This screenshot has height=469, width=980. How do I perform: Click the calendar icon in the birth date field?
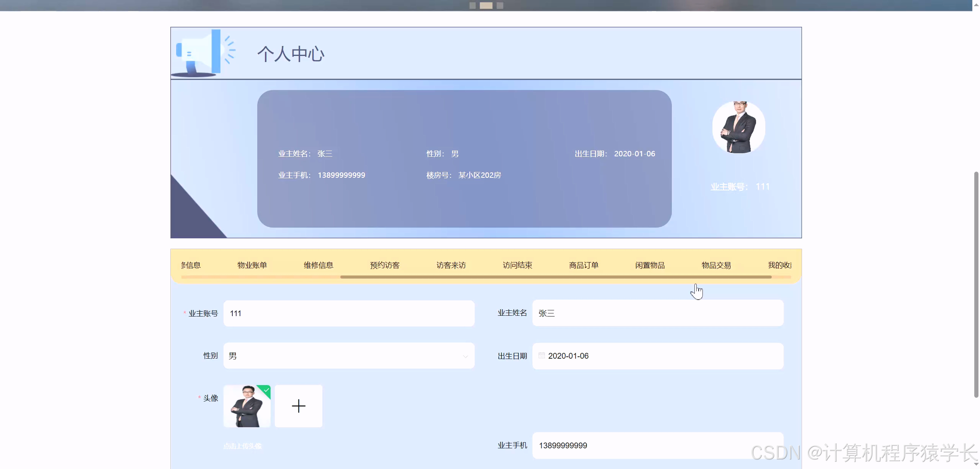pos(541,356)
